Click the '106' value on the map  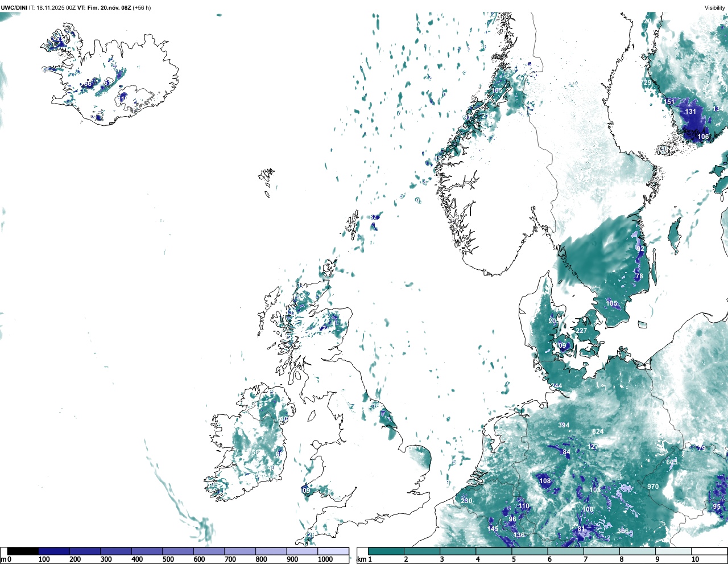point(703,137)
